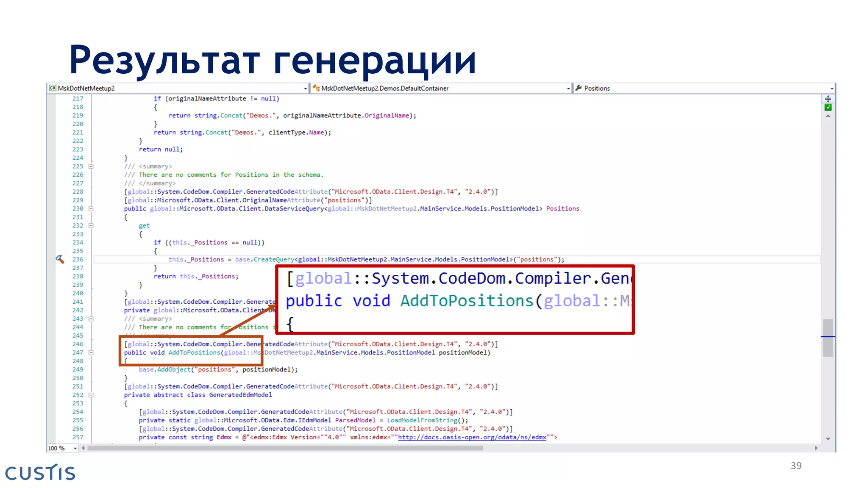Click line number 247 in the margin
This screenshot has width=868, height=488.
coord(78,352)
